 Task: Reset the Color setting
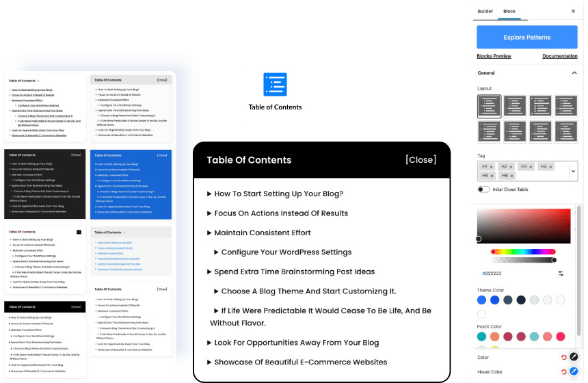point(563,358)
